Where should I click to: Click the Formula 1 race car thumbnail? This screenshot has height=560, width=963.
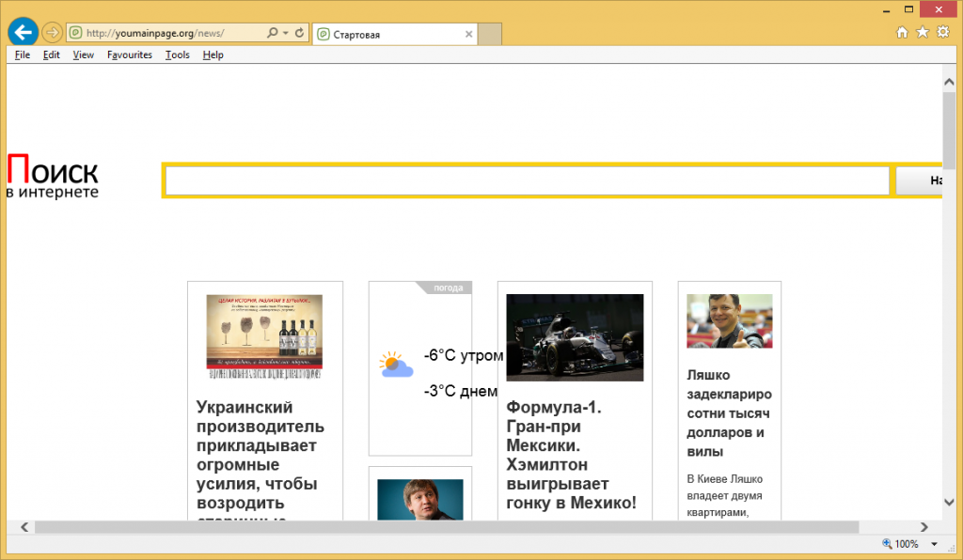point(575,337)
